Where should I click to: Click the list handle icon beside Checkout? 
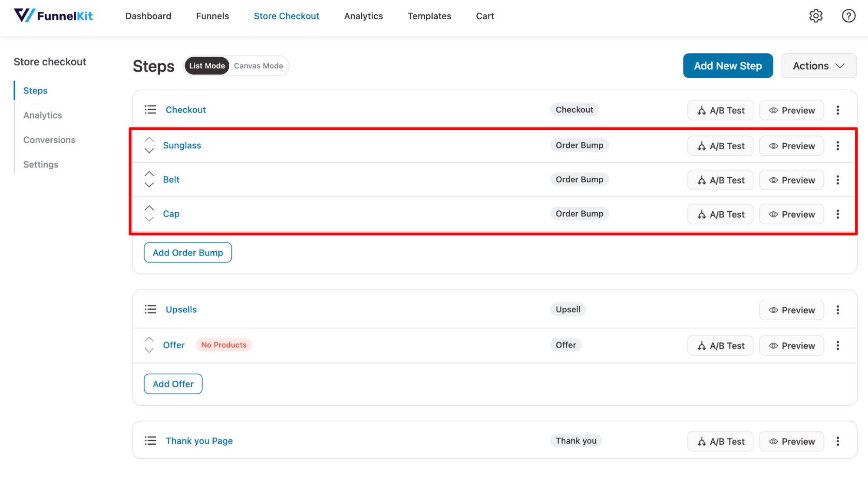click(150, 110)
